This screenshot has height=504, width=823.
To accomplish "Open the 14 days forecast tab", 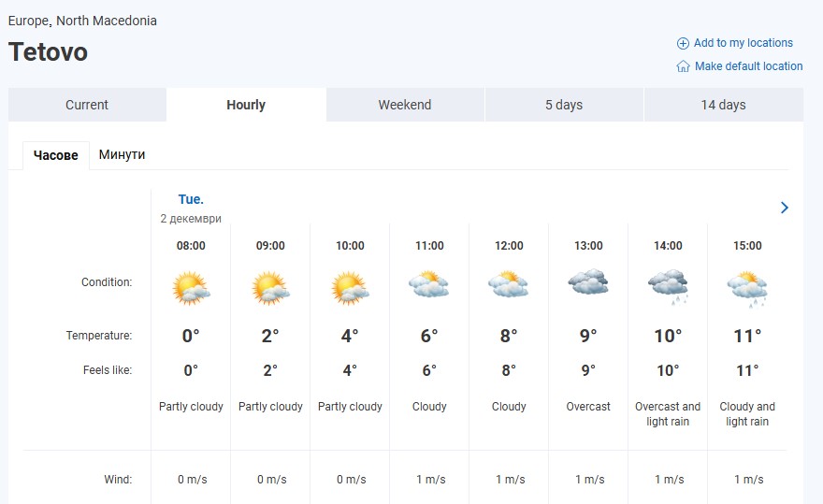I will [723, 105].
